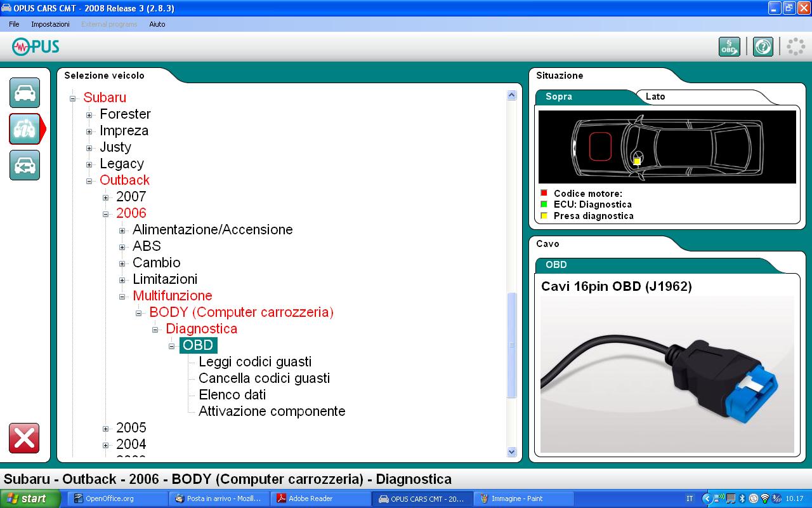Image resolution: width=812 pixels, height=508 pixels.
Task: Expand the Forester tree node
Action: pyautogui.click(x=89, y=115)
